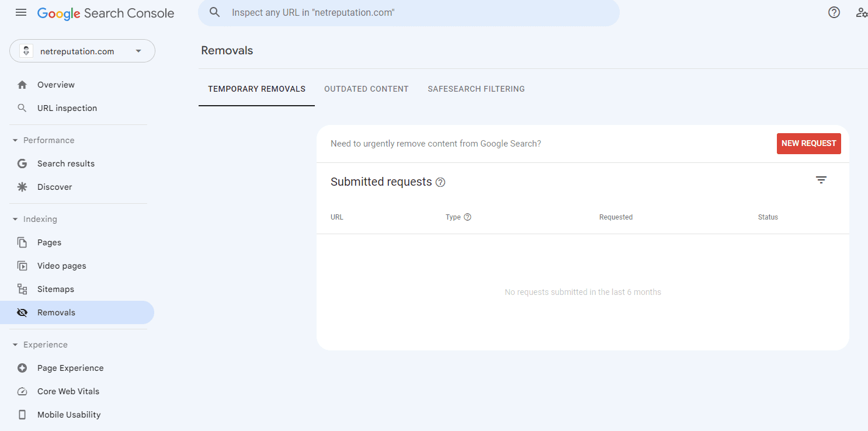Screen dimensions: 868x431
Task: Select the Discover asterisk icon
Action: (22, 186)
